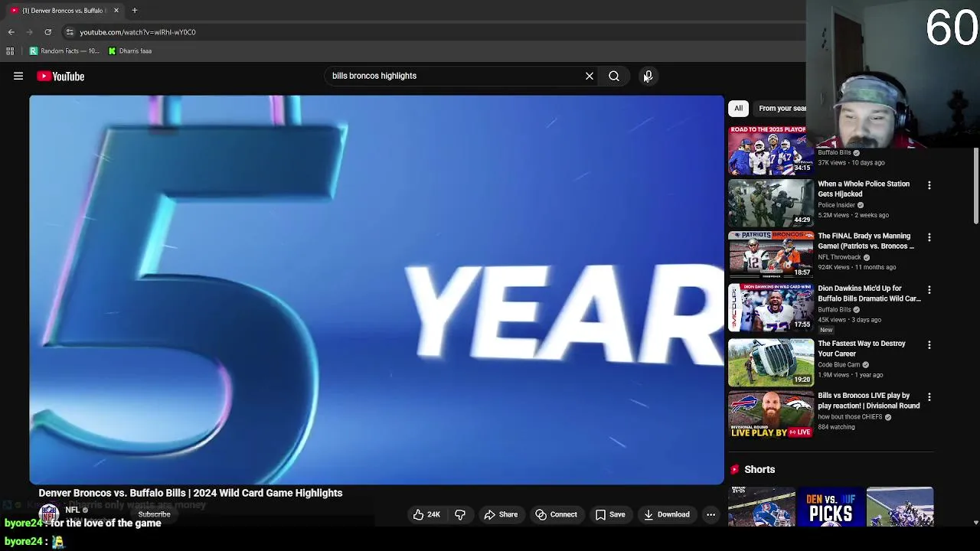Select the All filter chip
Image resolution: width=980 pixels, height=551 pixels.
point(738,108)
